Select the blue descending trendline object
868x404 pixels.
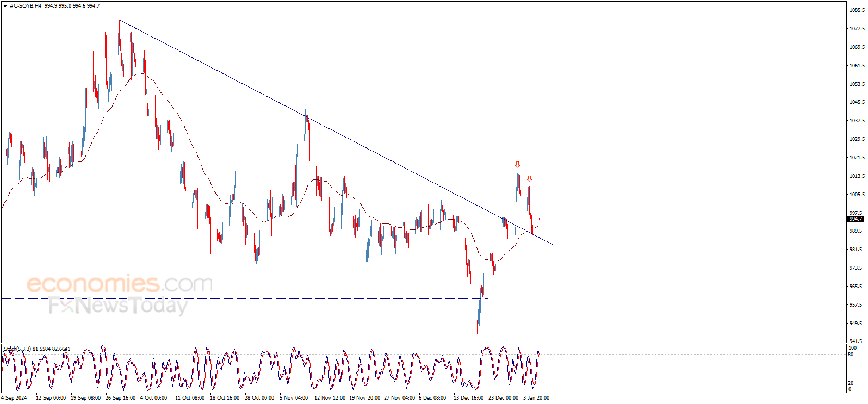(337, 133)
